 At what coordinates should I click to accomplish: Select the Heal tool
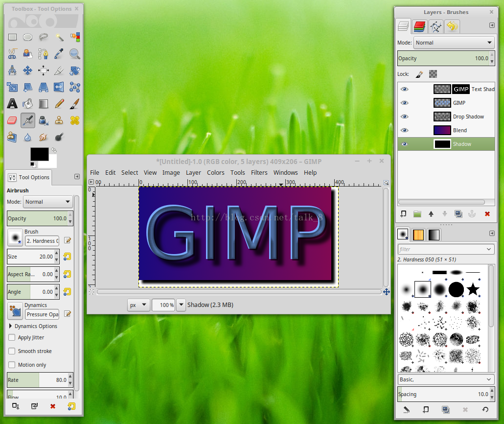coord(74,120)
